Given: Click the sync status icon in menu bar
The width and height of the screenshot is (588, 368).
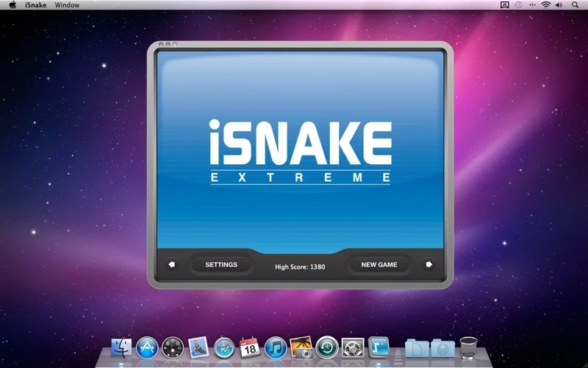Looking at the screenshot, I should pos(532,5).
